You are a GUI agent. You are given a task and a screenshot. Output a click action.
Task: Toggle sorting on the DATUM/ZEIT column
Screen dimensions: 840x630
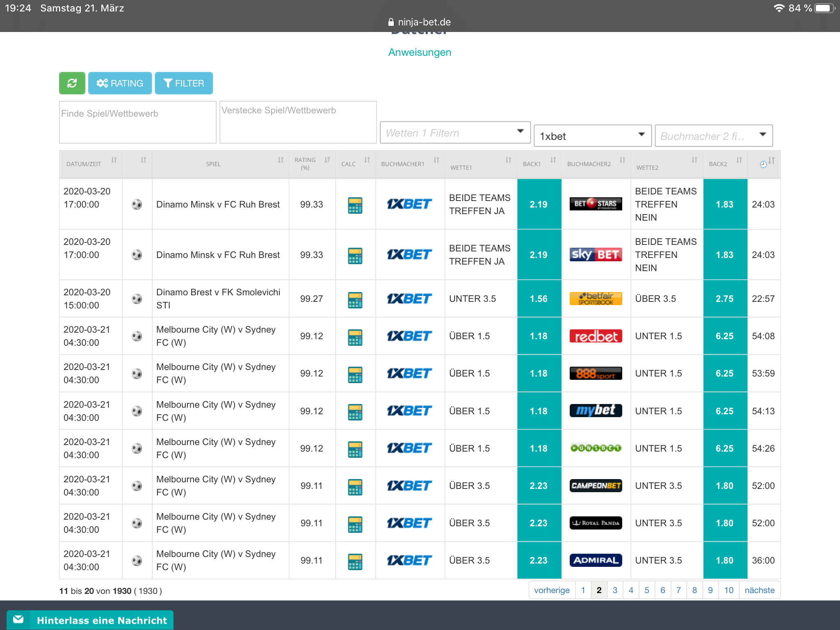91,164
